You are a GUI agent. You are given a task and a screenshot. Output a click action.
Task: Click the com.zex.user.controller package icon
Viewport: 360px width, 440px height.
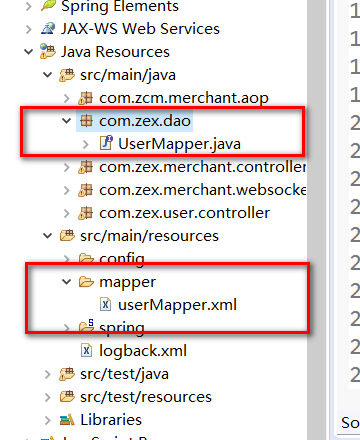tap(85, 213)
